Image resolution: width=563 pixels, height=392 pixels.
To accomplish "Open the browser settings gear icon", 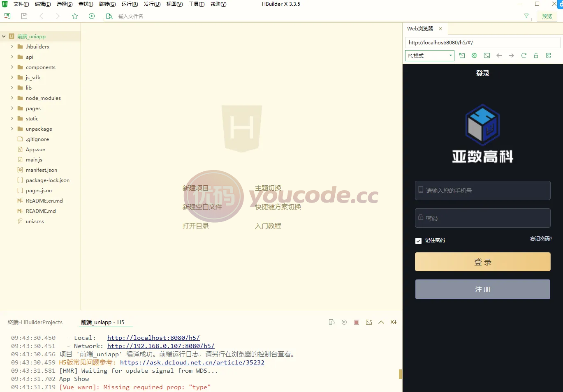I will pos(475,55).
